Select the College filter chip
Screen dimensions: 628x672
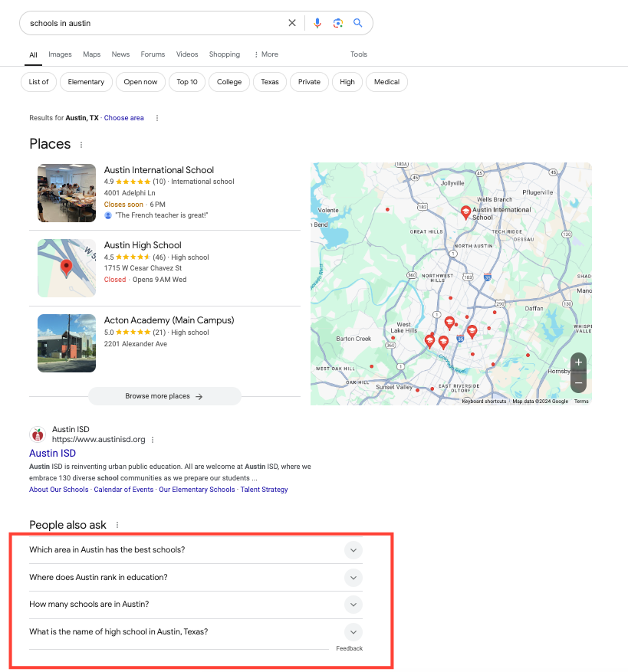coord(229,82)
